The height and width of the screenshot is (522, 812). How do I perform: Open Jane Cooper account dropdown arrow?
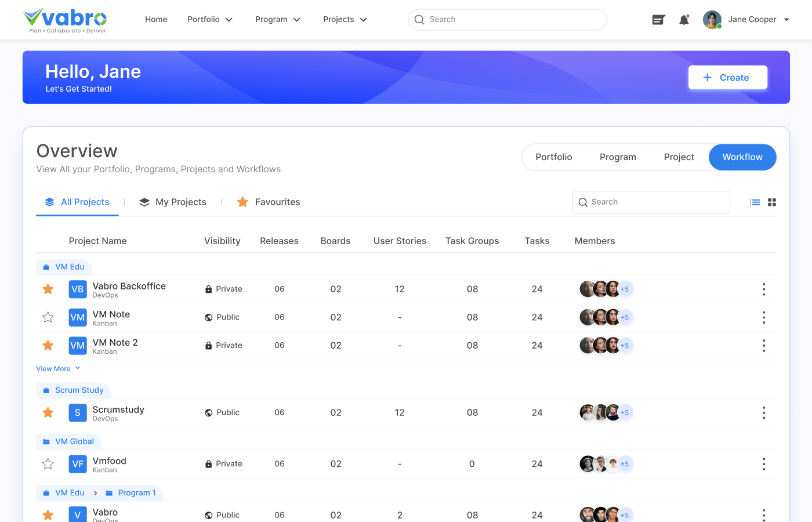click(x=786, y=20)
